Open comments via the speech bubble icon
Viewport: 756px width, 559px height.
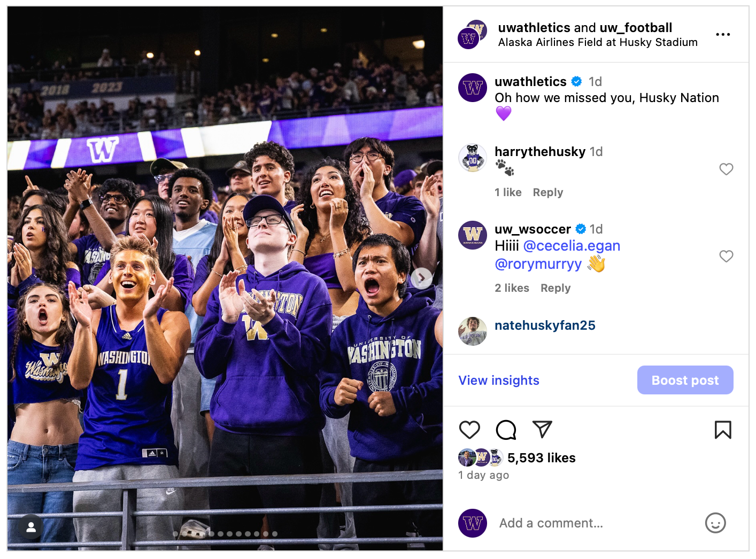point(506,430)
